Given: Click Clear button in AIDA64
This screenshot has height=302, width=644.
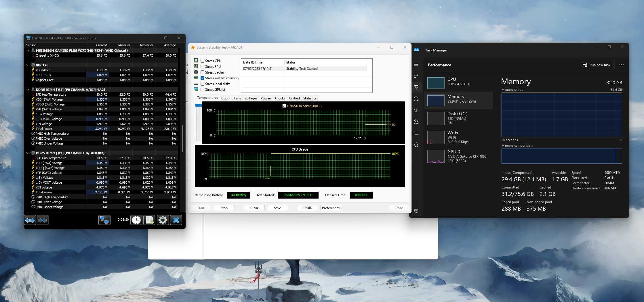Looking at the screenshot, I should (x=254, y=208).
